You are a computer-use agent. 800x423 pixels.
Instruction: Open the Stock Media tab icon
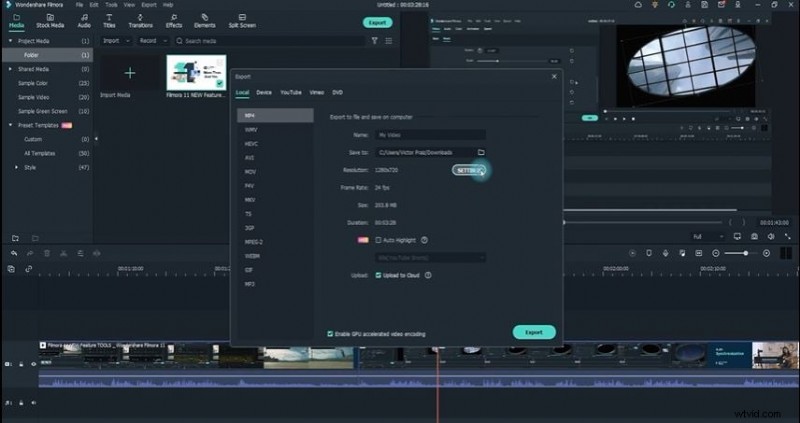click(x=50, y=17)
